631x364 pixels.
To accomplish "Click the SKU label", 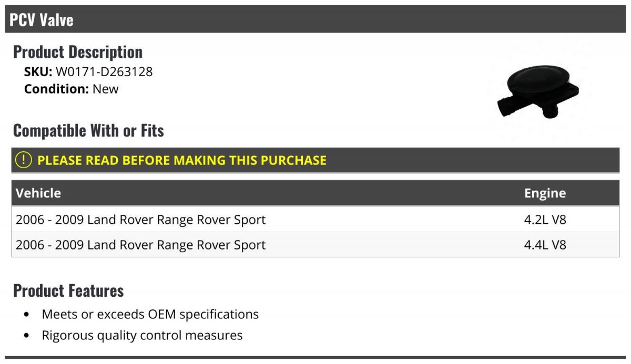I will click(x=38, y=71).
